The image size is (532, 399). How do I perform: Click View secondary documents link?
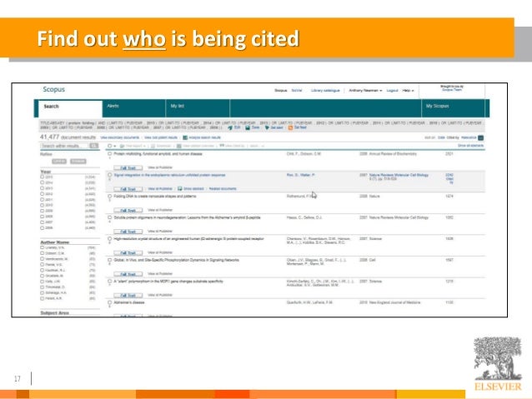(x=120, y=137)
